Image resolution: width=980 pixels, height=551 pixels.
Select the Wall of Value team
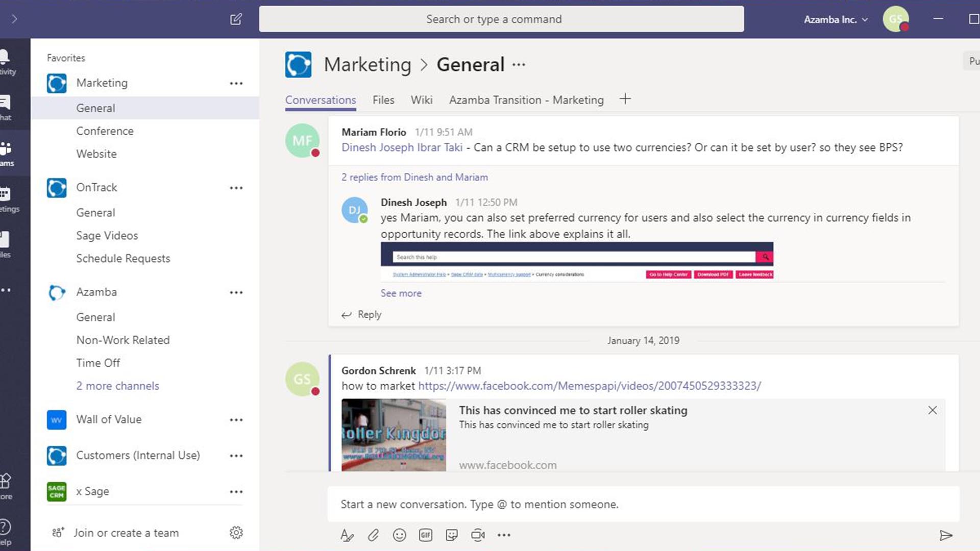click(109, 419)
